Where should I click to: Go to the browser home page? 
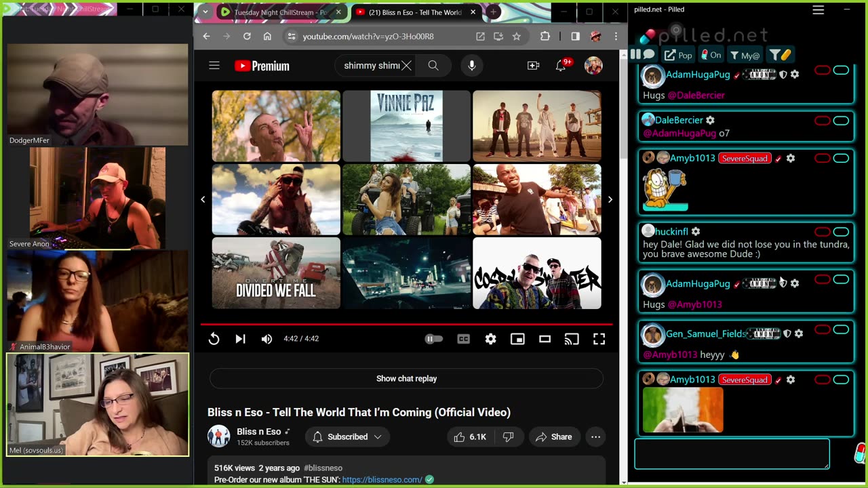point(267,37)
